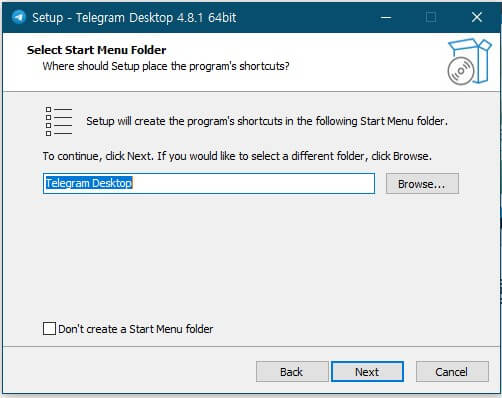Click the window title "Setup - Telegram Desktop 4.8.1 64bit"
502x398 pixels.
134,17
